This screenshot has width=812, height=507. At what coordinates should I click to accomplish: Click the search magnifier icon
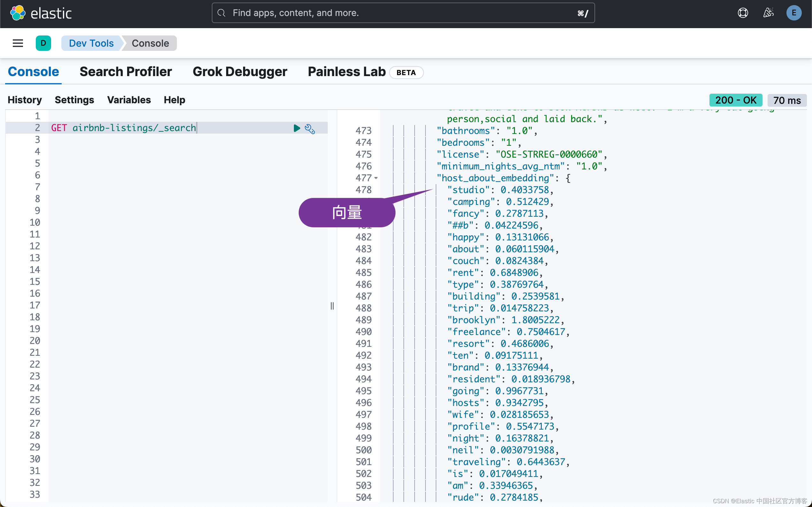click(221, 13)
